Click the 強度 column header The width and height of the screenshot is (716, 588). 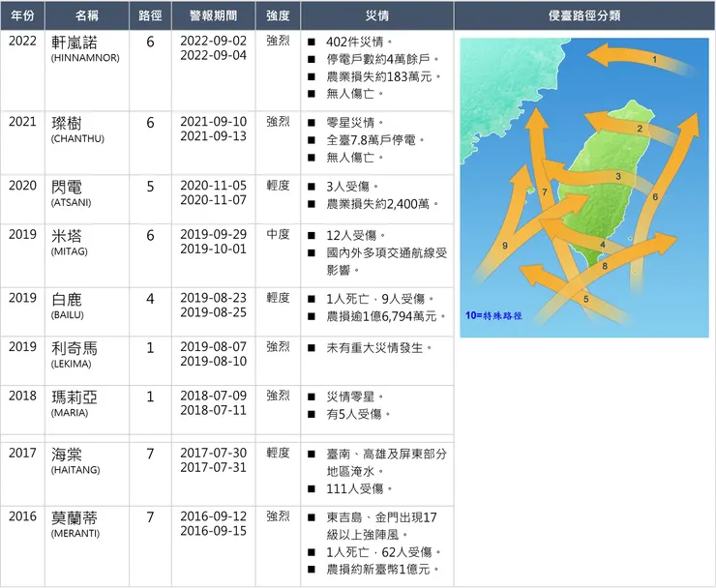tap(278, 15)
